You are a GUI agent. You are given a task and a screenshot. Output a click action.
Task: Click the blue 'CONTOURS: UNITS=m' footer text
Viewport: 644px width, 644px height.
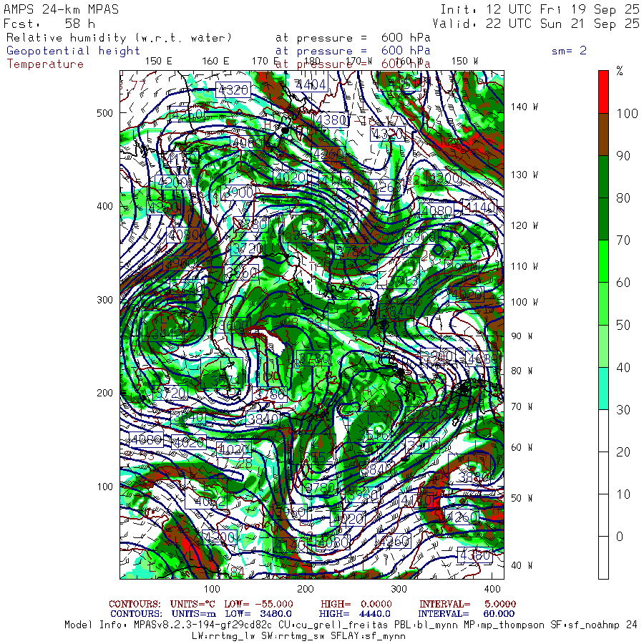pyautogui.click(x=163, y=614)
